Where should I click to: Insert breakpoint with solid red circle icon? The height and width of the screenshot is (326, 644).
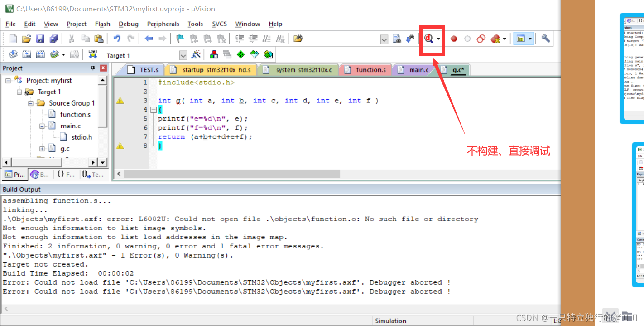(454, 39)
